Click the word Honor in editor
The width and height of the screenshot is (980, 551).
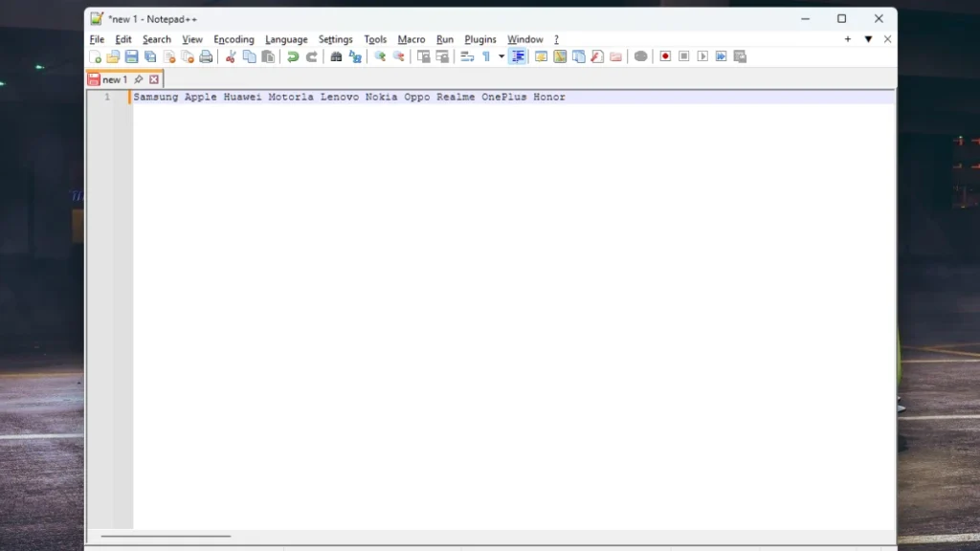tap(548, 97)
